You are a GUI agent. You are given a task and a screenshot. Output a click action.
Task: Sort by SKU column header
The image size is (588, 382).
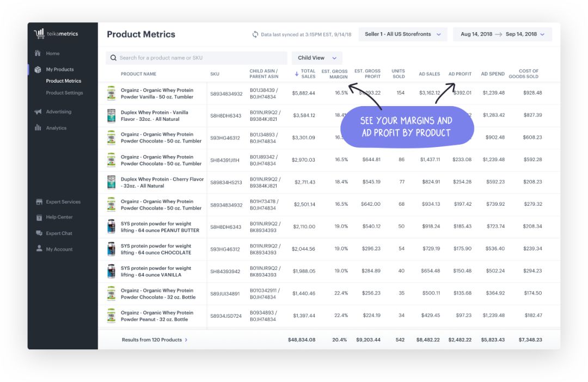coord(215,74)
